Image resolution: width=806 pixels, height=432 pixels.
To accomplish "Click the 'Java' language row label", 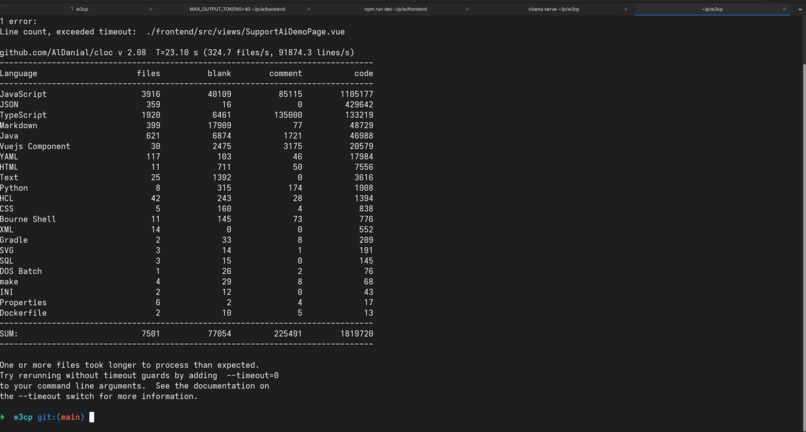I will click(x=9, y=136).
